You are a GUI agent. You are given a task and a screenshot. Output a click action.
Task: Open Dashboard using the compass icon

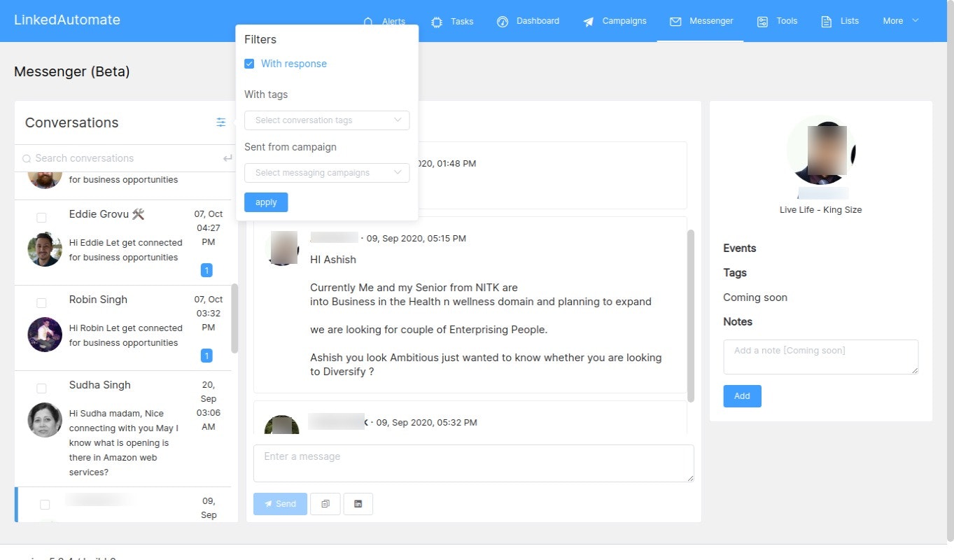coord(503,21)
